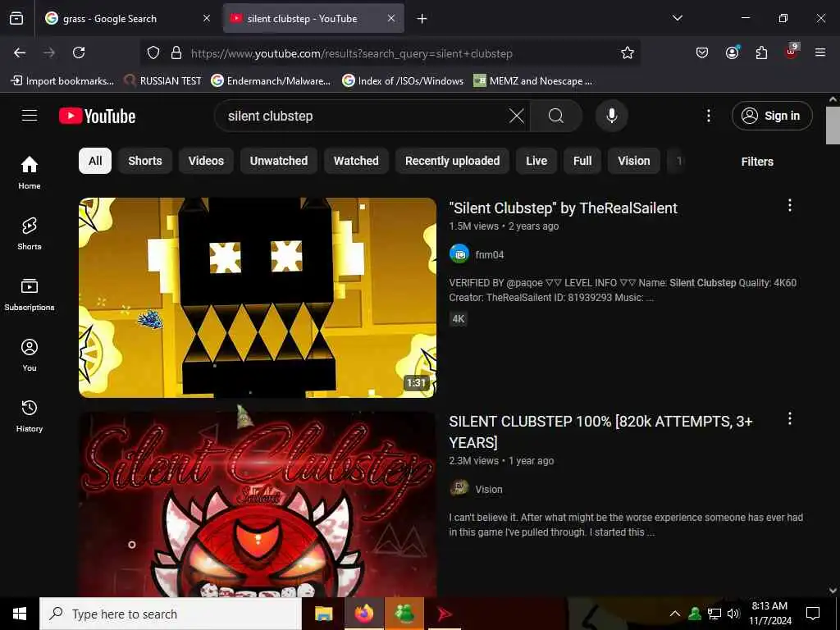Open Subscriptions in YouTube sidebar
Image resolution: width=840 pixels, height=630 pixels.
click(x=30, y=294)
